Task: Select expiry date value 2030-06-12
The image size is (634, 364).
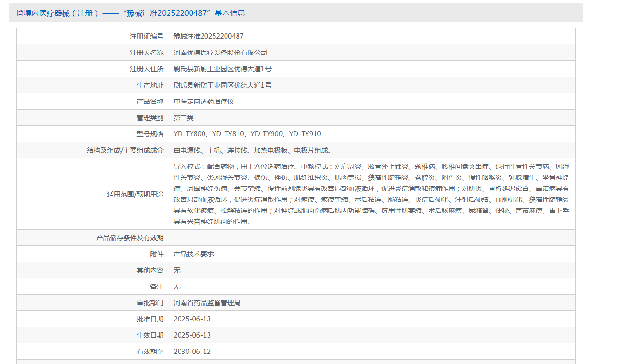Action: pos(192,352)
